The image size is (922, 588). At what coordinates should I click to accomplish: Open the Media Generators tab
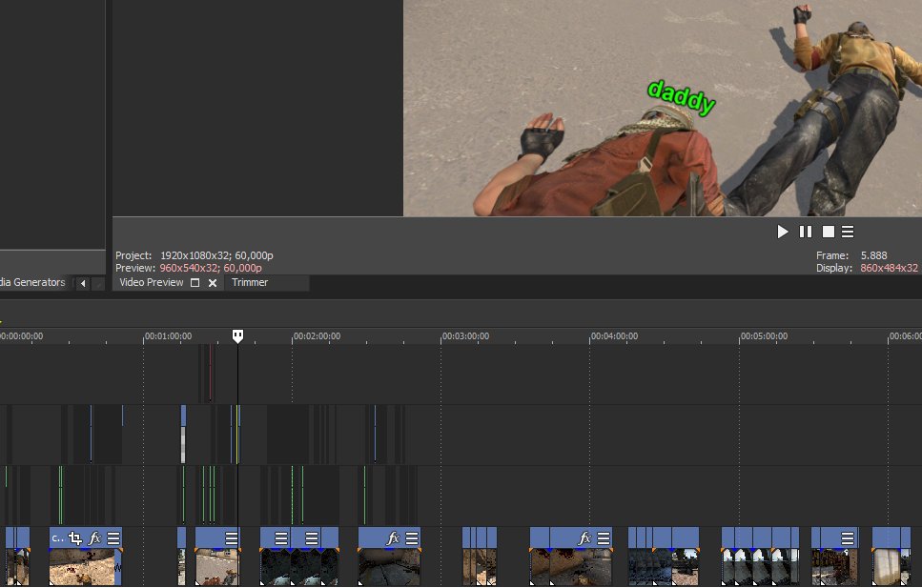tap(32, 282)
